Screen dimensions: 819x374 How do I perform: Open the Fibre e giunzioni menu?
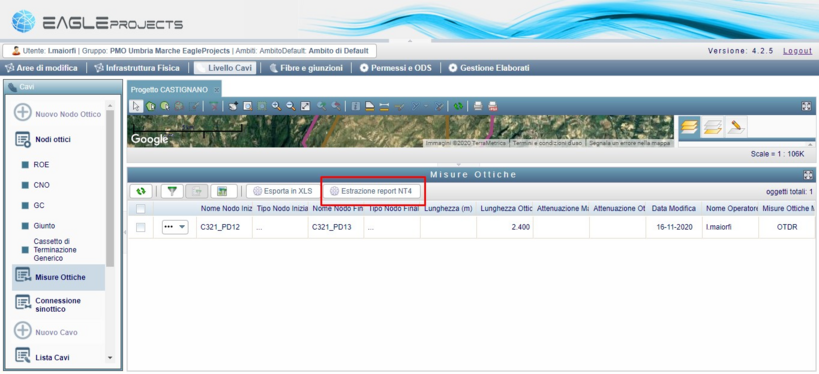[306, 68]
